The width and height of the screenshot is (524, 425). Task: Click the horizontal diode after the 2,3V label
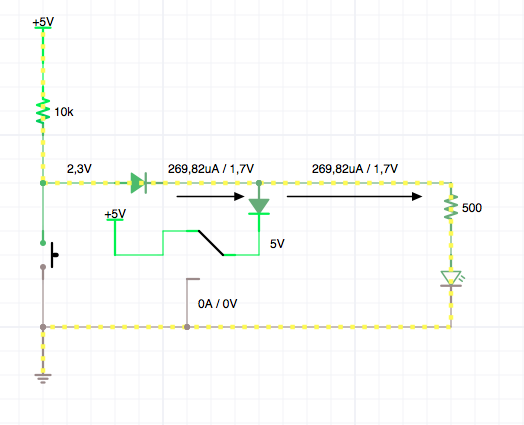click(139, 183)
